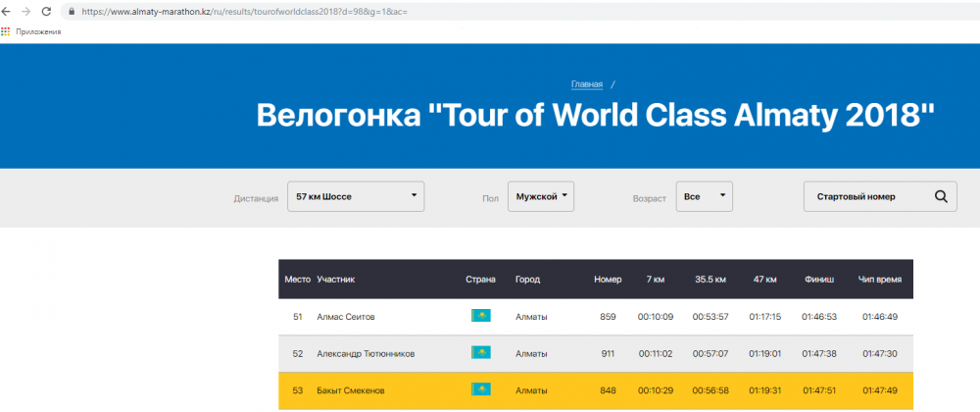Click the Место column header
This screenshot has width=980, height=412.
pos(297,280)
